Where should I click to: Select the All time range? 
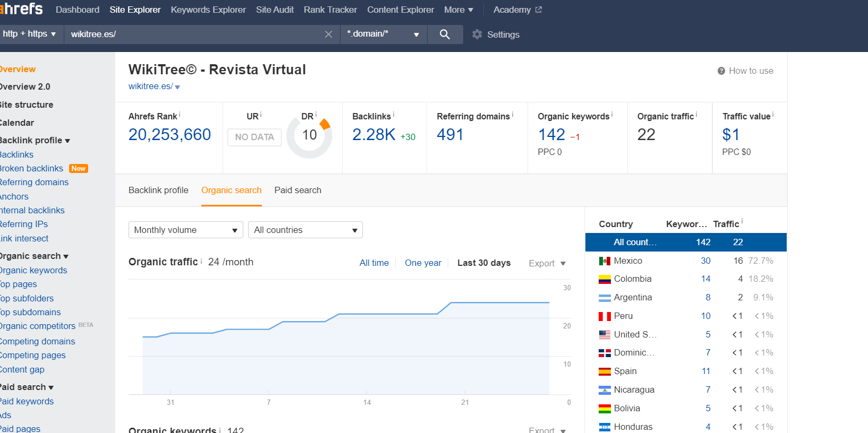click(374, 263)
